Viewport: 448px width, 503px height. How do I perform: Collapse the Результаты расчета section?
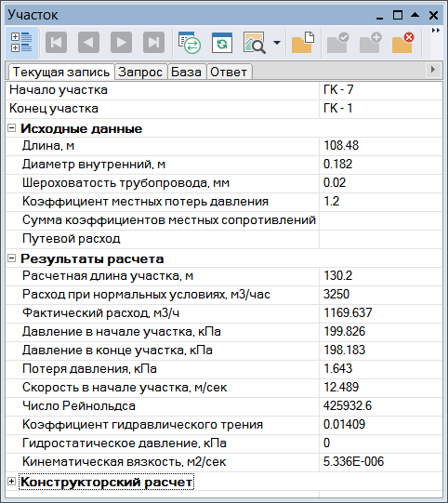11,258
